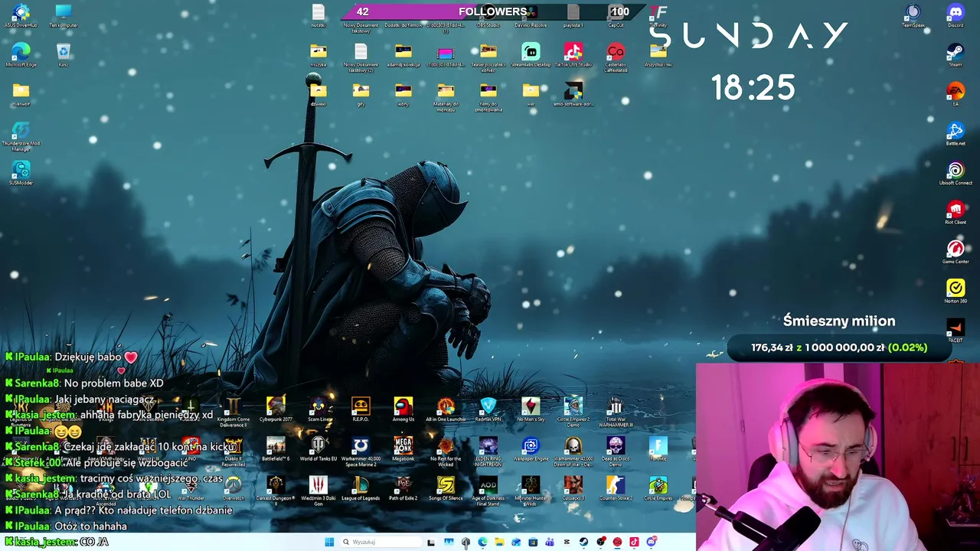
Task: Launch No Man's Sky shortcut
Action: pos(531,409)
